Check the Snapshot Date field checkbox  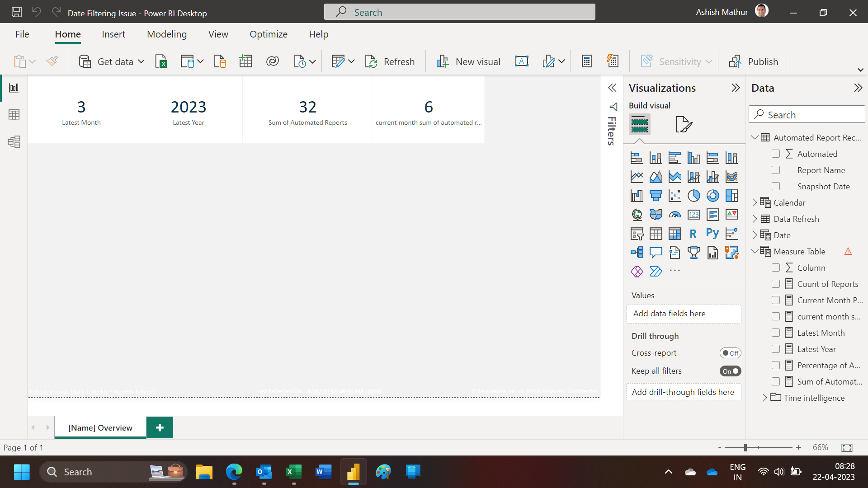[776, 186]
